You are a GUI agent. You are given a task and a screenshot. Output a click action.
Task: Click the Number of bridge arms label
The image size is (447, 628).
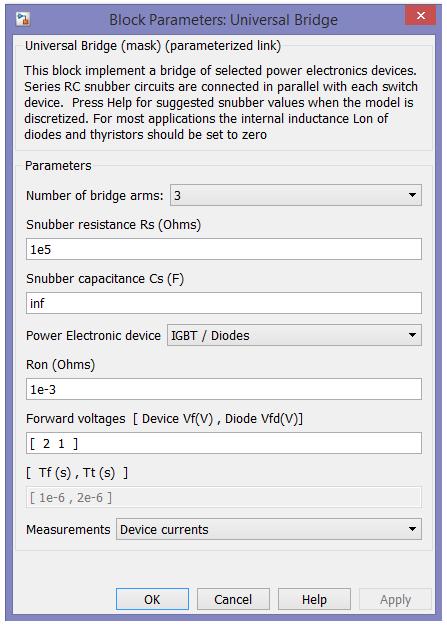pyautogui.click(x=95, y=195)
